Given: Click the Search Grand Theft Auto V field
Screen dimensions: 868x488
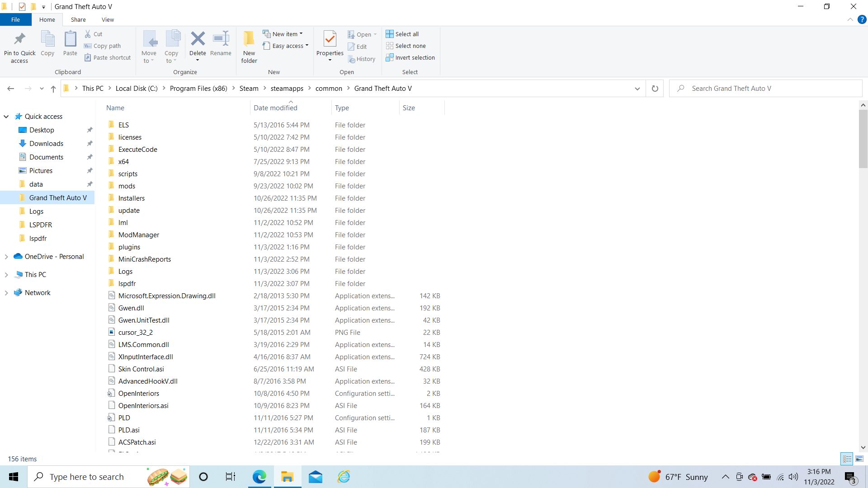Looking at the screenshot, I should click(x=766, y=89).
